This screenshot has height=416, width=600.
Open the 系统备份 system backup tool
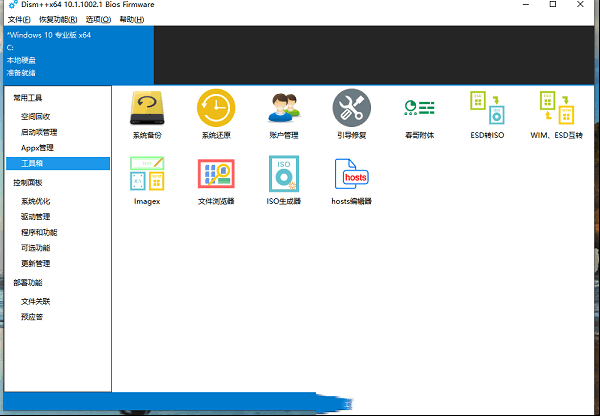click(x=147, y=114)
